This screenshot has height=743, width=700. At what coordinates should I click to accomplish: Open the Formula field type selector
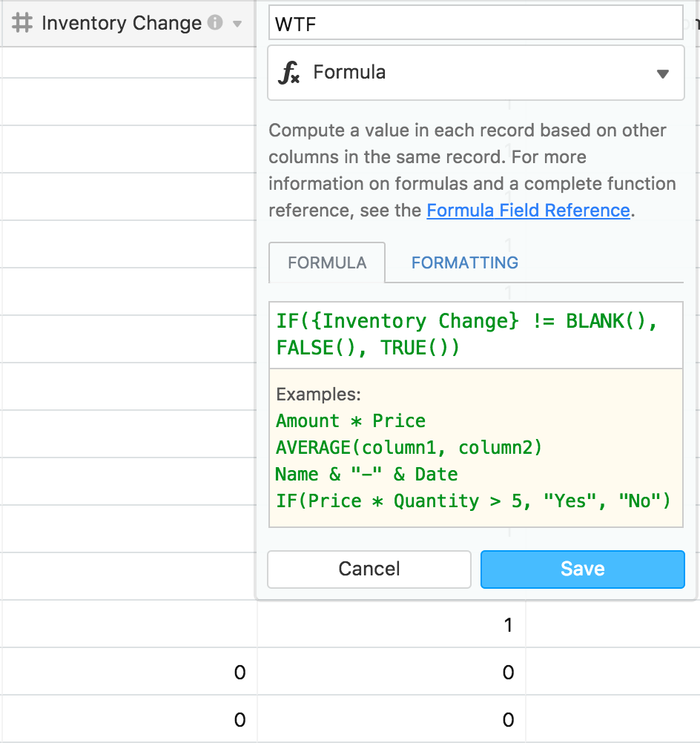click(476, 73)
